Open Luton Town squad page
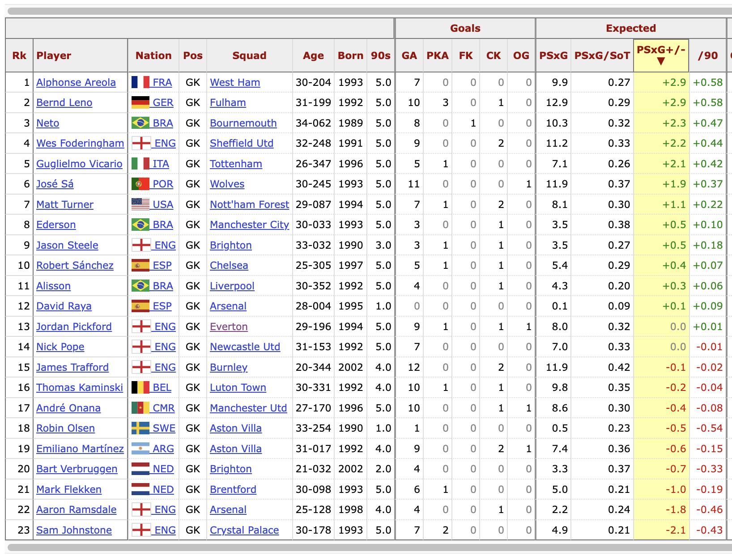The image size is (732, 560). (x=238, y=387)
